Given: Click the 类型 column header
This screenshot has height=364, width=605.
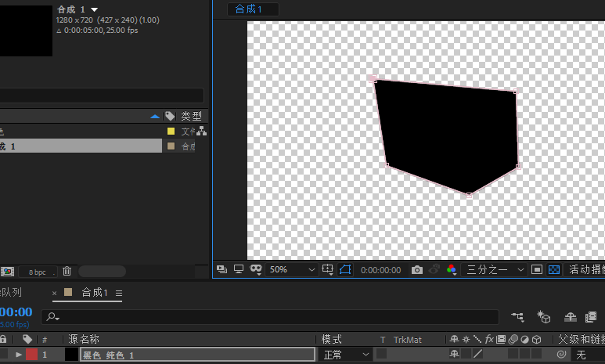Looking at the screenshot, I should click(x=192, y=116).
